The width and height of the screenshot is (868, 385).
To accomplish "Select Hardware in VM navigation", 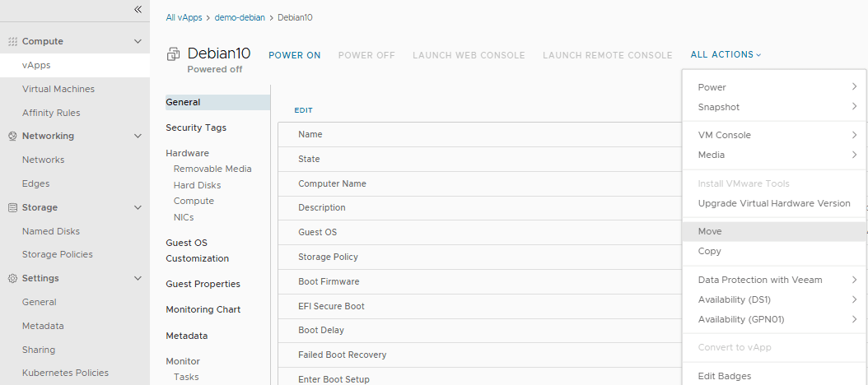I will [187, 153].
